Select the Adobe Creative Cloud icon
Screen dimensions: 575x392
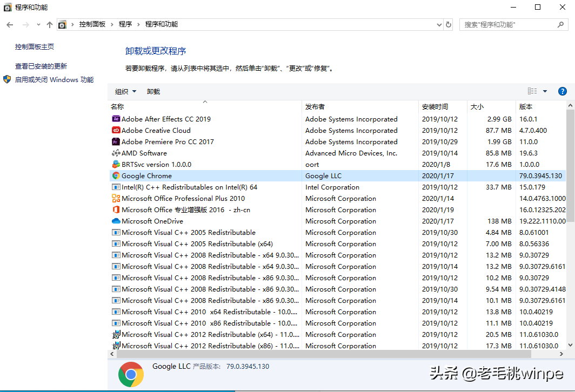[x=116, y=130]
